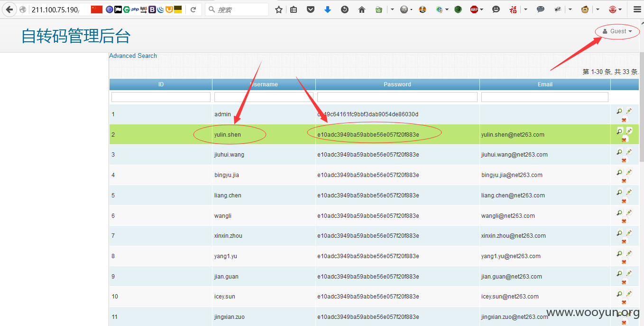Edit the jiuhui.wang record

(x=629, y=152)
